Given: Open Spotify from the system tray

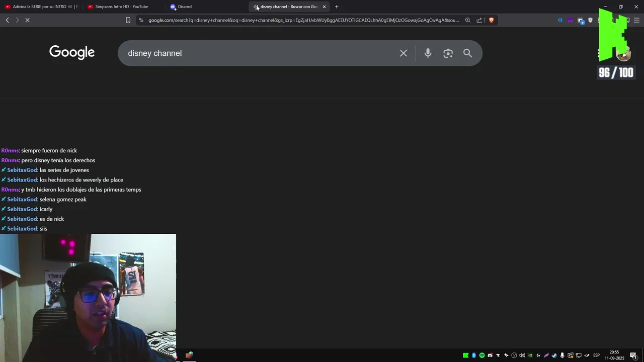Looking at the screenshot, I should [x=482, y=355].
